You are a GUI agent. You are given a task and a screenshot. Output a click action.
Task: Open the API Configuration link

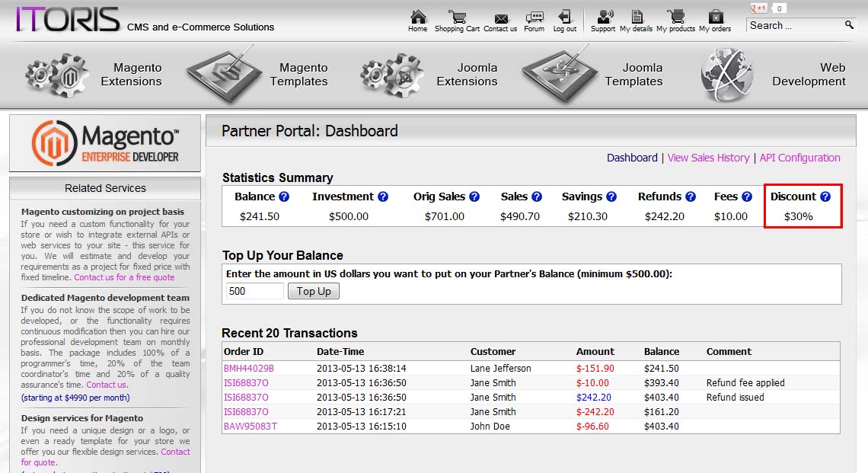point(800,158)
